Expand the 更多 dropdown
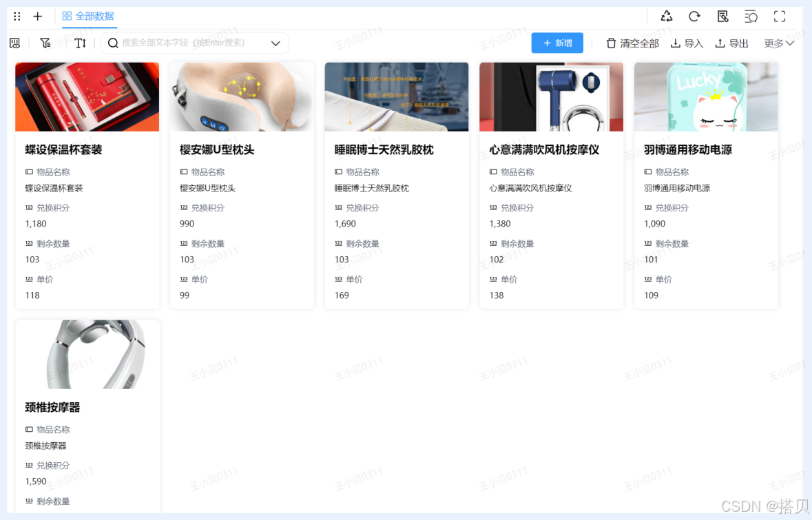This screenshot has height=520, width=812. click(x=778, y=43)
